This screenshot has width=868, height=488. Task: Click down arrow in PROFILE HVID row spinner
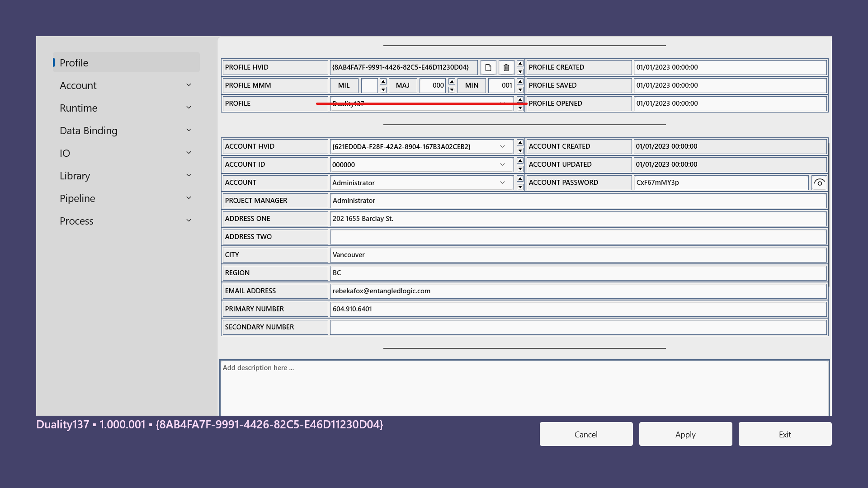pyautogui.click(x=520, y=72)
